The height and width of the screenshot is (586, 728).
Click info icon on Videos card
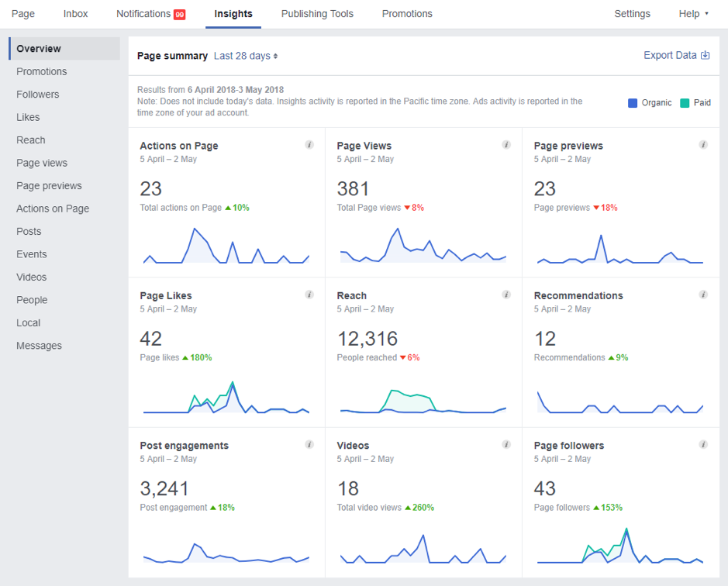pos(506,444)
